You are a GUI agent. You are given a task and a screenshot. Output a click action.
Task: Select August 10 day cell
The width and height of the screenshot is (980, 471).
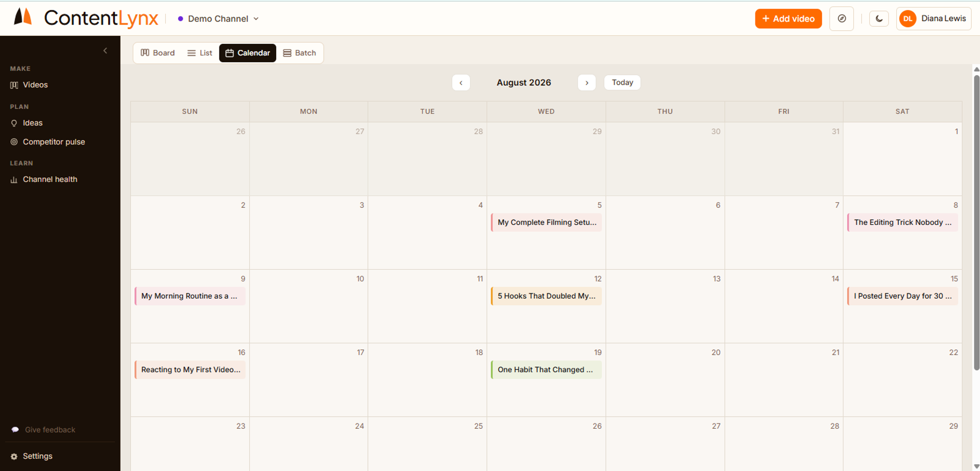[308, 306]
